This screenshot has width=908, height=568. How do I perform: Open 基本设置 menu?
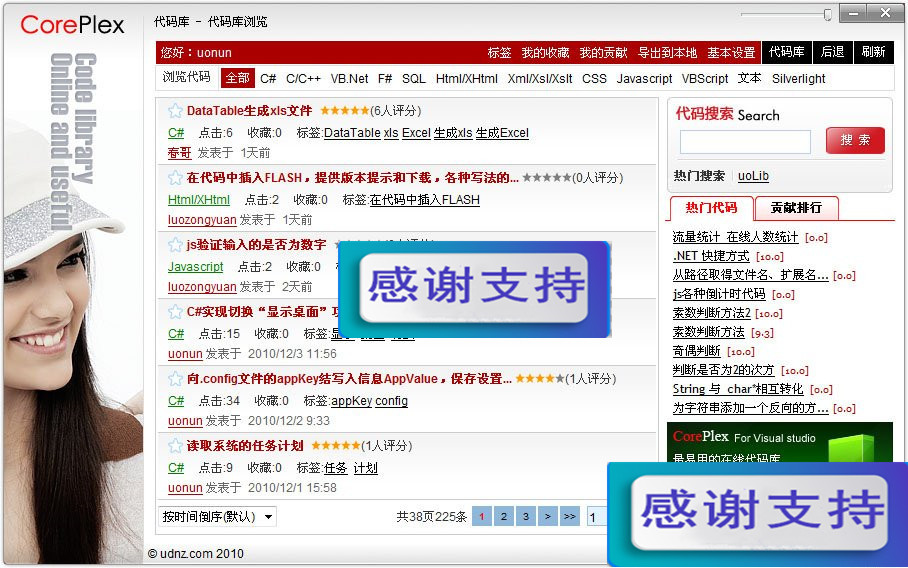click(x=731, y=53)
